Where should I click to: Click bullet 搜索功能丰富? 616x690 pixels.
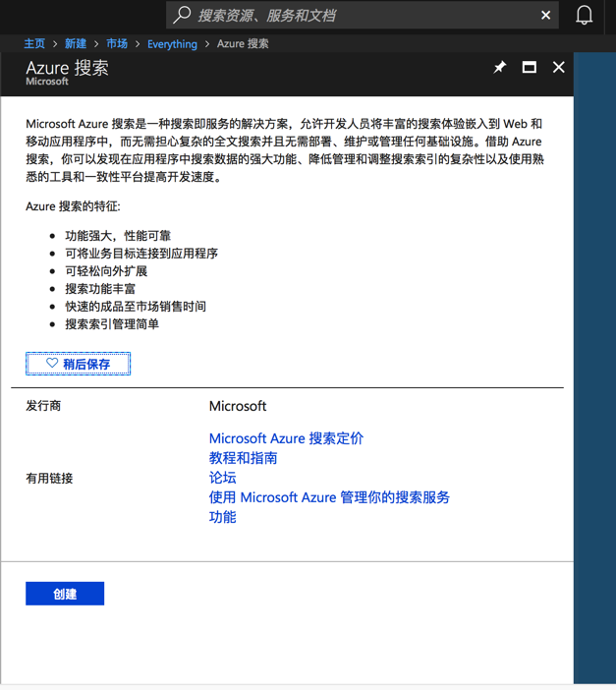100,289
